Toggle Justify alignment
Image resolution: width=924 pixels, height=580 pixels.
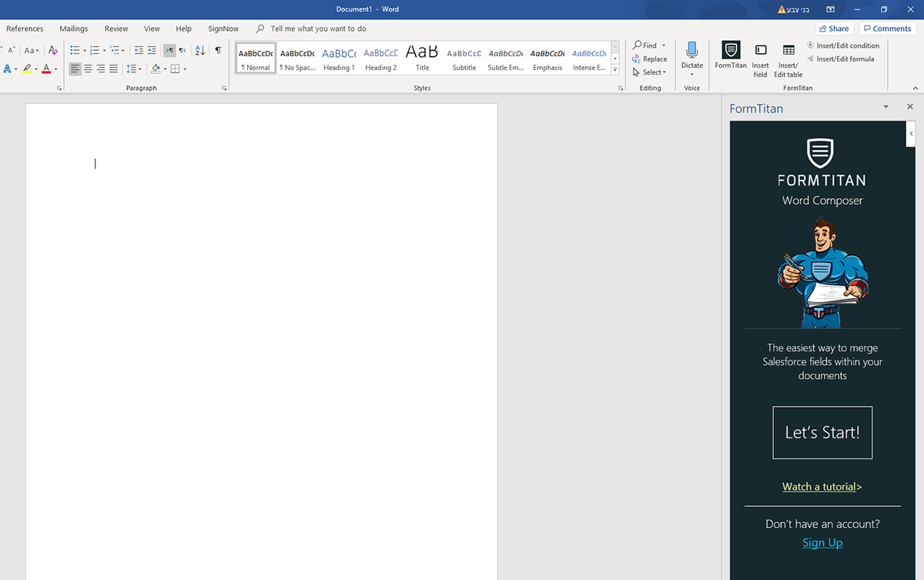114,69
